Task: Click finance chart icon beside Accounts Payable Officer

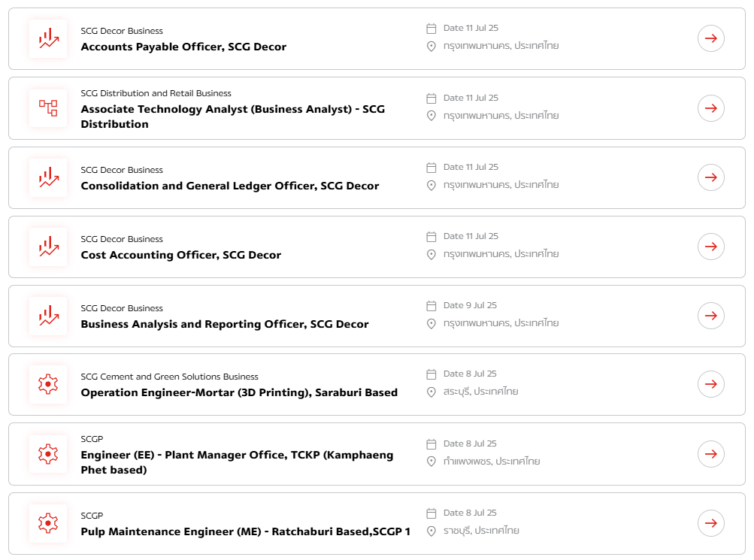Action: tap(48, 38)
